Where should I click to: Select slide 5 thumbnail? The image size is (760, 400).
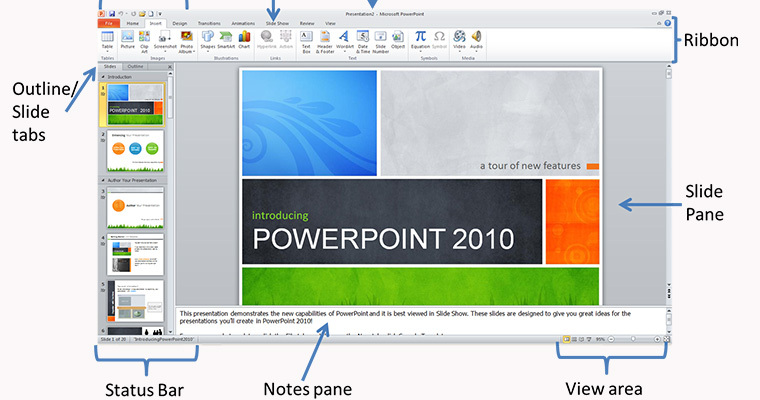[135, 300]
